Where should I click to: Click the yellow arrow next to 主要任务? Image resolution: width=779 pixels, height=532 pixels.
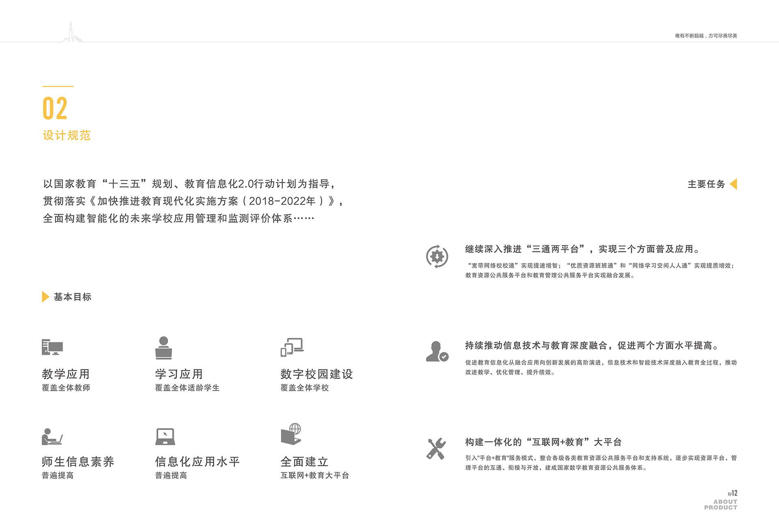pos(733,184)
